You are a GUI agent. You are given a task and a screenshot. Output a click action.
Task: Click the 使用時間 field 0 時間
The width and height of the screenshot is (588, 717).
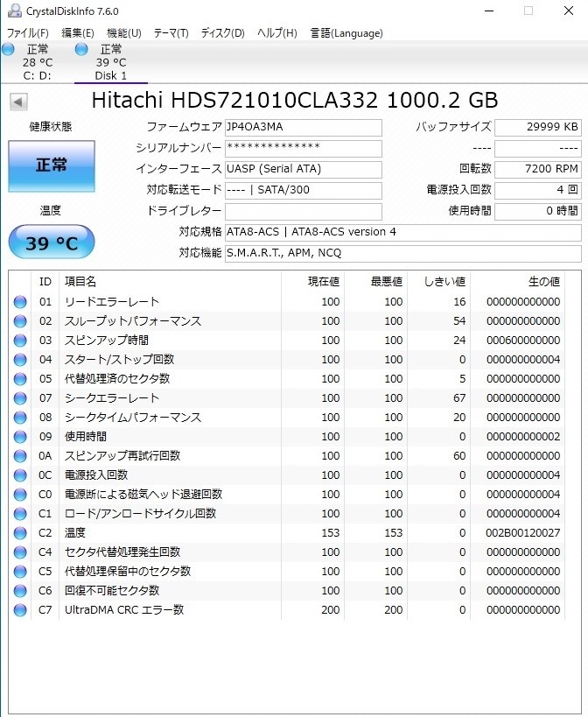pyautogui.click(x=538, y=211)
